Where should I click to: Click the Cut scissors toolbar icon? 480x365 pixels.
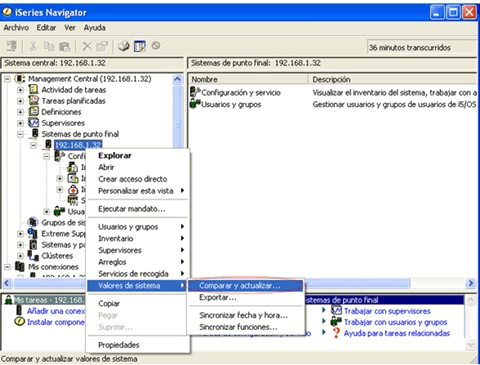[x=33, y=46]
